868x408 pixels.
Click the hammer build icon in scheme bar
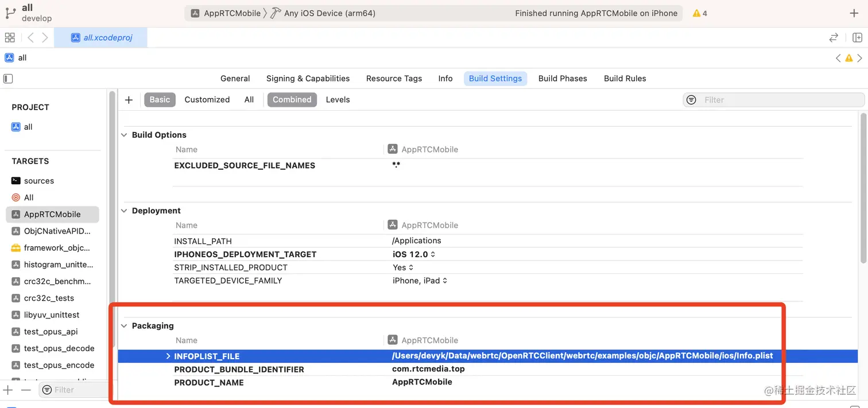[276, 13]
